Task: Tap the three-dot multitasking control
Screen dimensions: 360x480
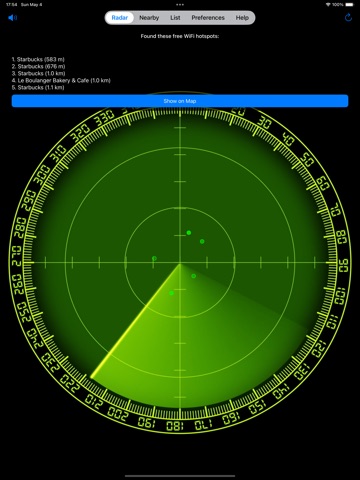Action: (x=180, y=5)
